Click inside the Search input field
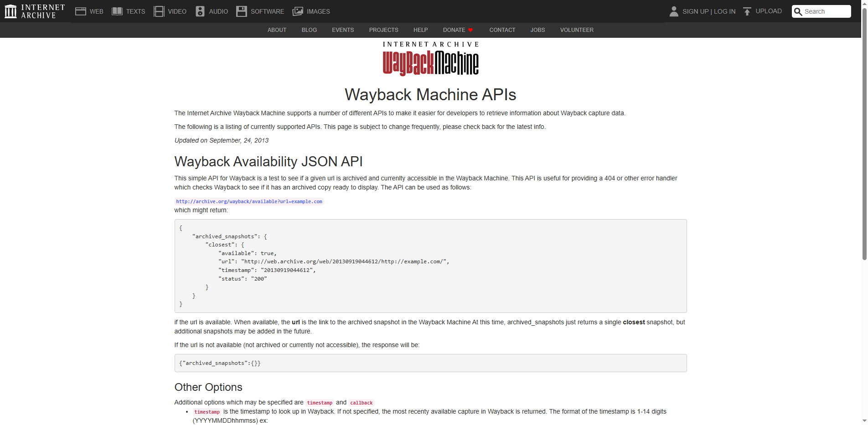Image resolution: width=868 pixels, height=425 pixels. tap(825, 11)
